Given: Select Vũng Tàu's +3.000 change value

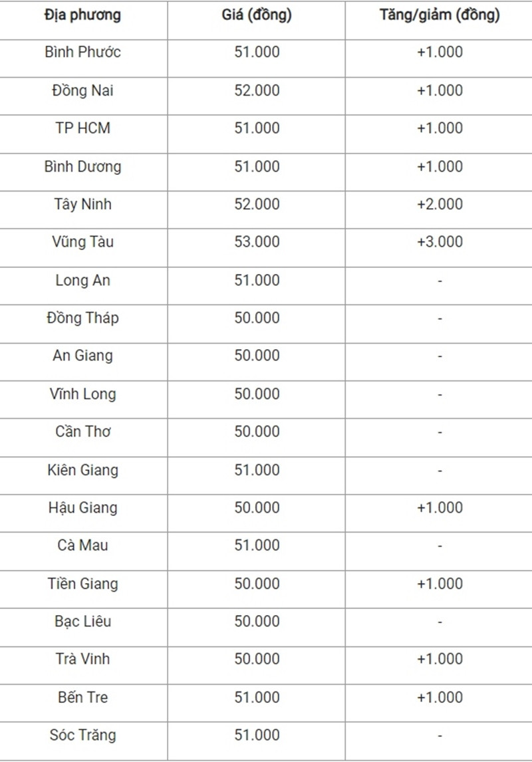Looking at the screenshot, I should (x=440, y=242).
